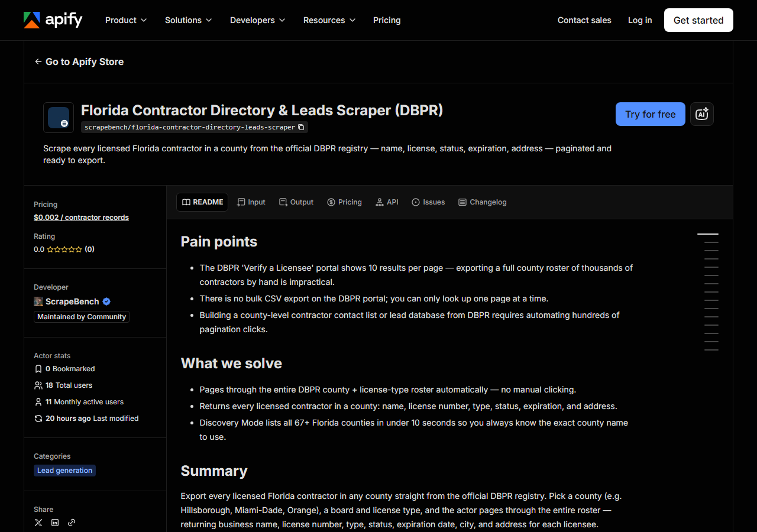
Task: Click Log in
Action: (640, 20)
